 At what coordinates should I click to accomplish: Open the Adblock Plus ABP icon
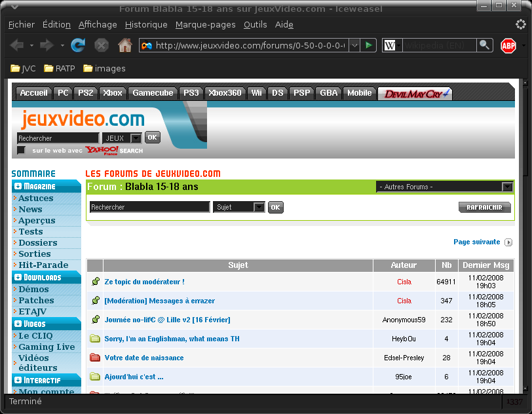(508, 45)
